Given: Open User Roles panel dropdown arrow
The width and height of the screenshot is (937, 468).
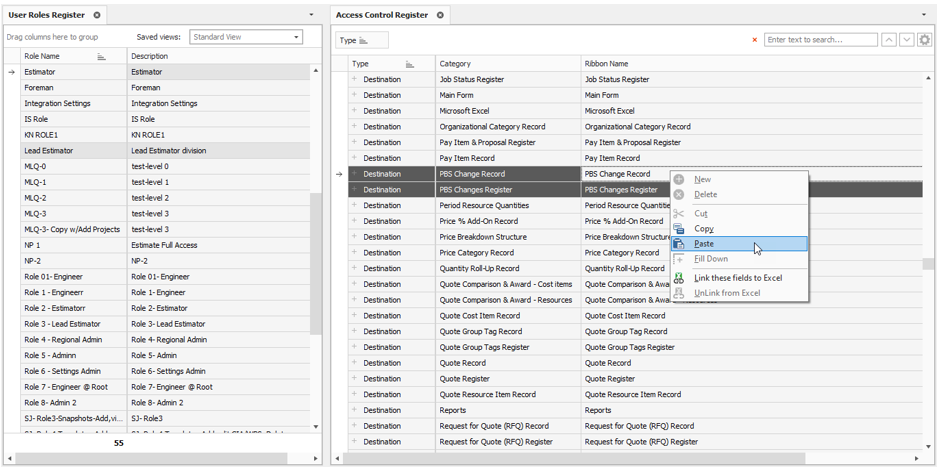Looking at the screenshot, I should click(311, 15).
